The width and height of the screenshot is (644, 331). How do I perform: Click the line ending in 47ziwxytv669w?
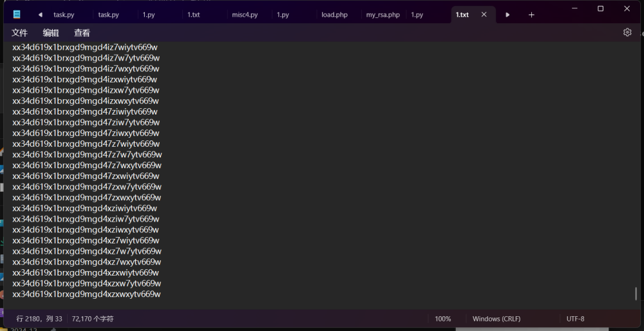tap(86, 133)
